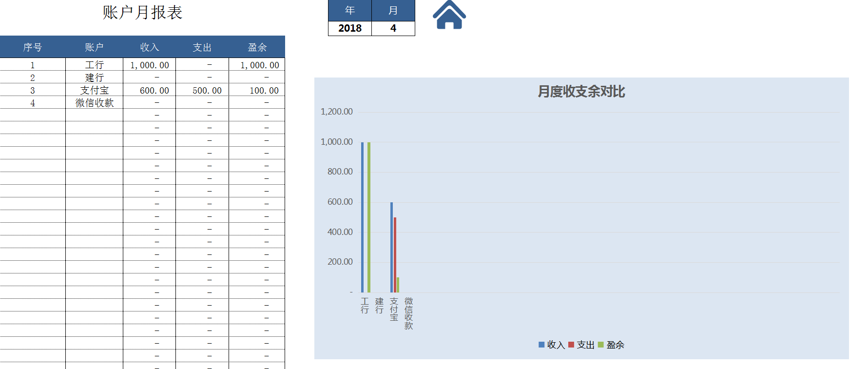Select the red 支付宝 expense bar

tap(395, 254)
